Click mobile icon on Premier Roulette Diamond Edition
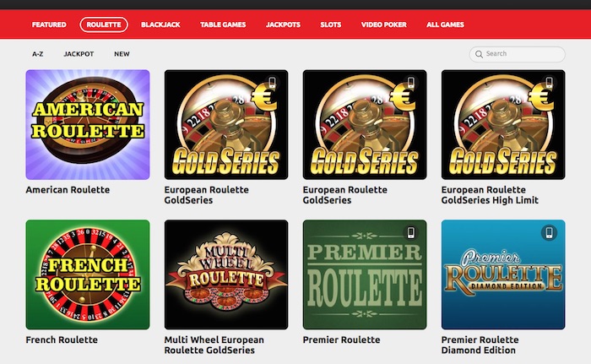 [549, 232]
